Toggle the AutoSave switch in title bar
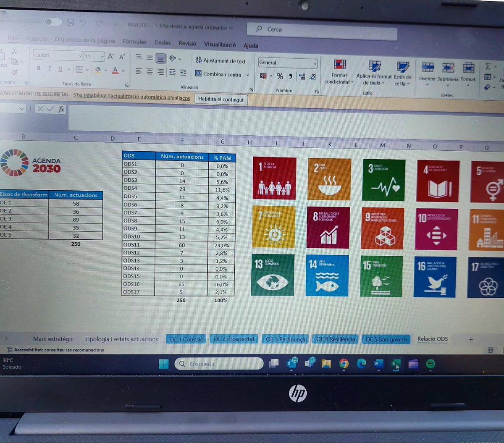Image resolution: width=504 pixels, height=443 pixels. tap(53, 22)
